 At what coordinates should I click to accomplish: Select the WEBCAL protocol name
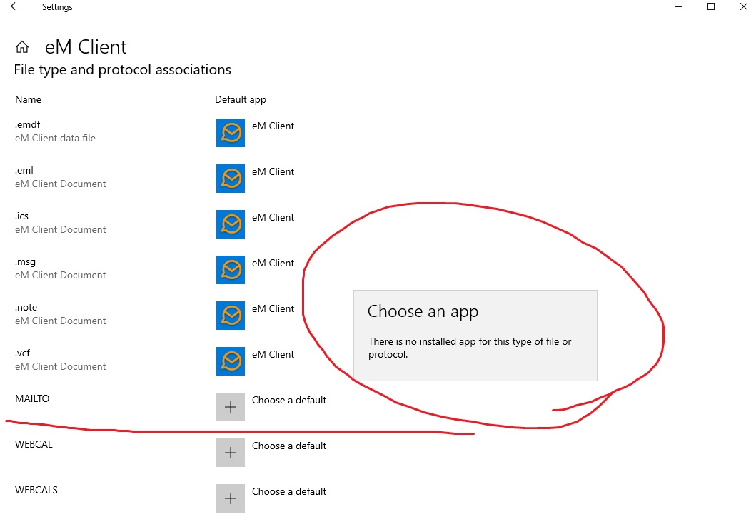click(34, 445)
